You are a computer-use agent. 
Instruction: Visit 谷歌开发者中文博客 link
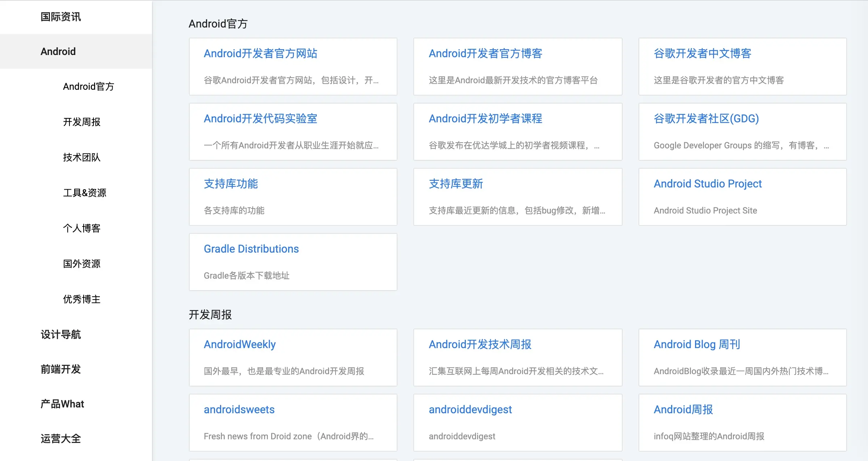coord(703,54)
